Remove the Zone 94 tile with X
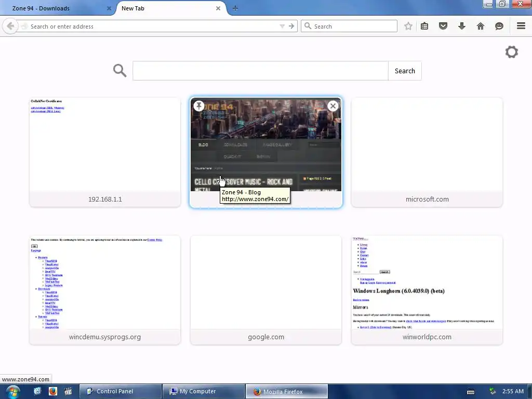Image resolution: width=532 pixels, height=399 pixels. (333, 106)
